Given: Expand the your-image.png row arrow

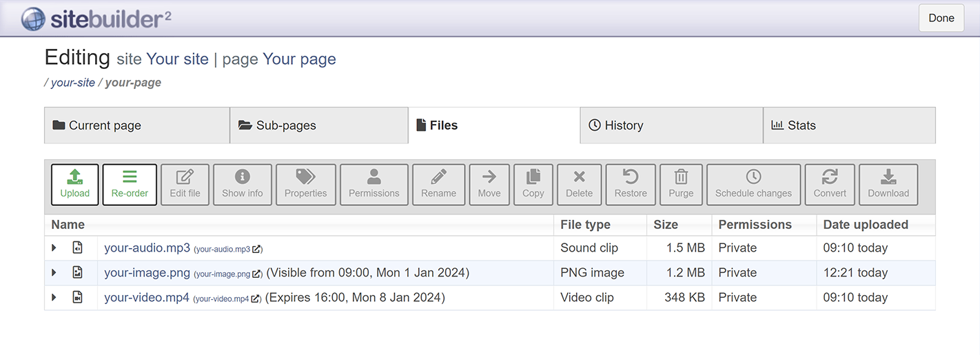Looking at the screenshot, I should pyautogui.click(x=54, y=273).
